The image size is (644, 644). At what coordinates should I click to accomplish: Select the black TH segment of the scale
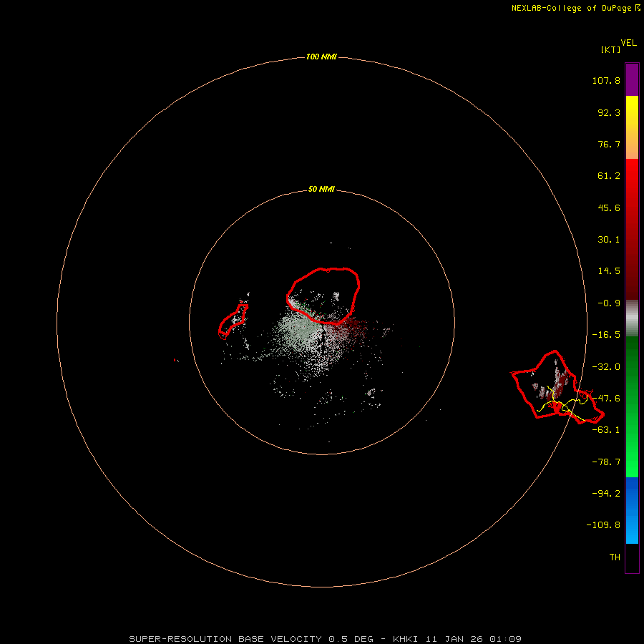coord(632,557)
